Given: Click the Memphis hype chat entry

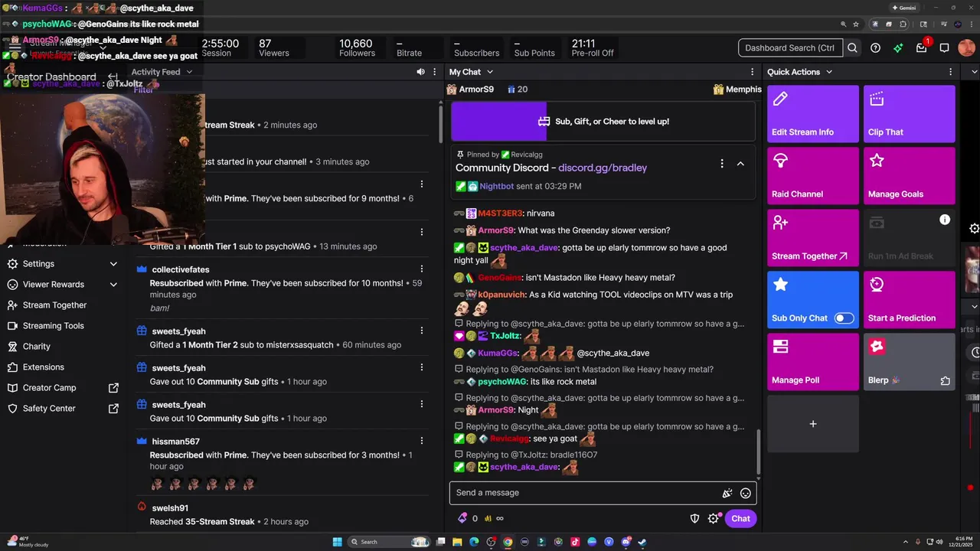Looking at the screenshot, I should point(737,90).
